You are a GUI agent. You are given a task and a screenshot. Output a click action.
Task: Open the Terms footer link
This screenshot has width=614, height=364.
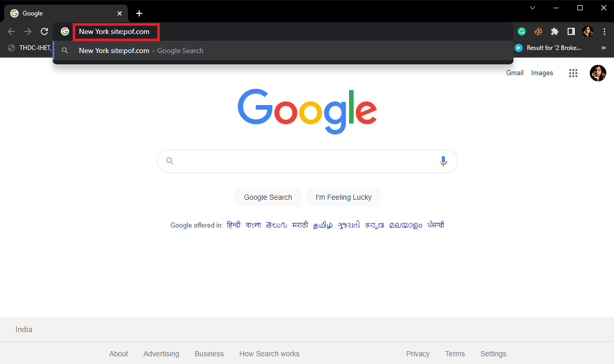(x=455, y=354)
